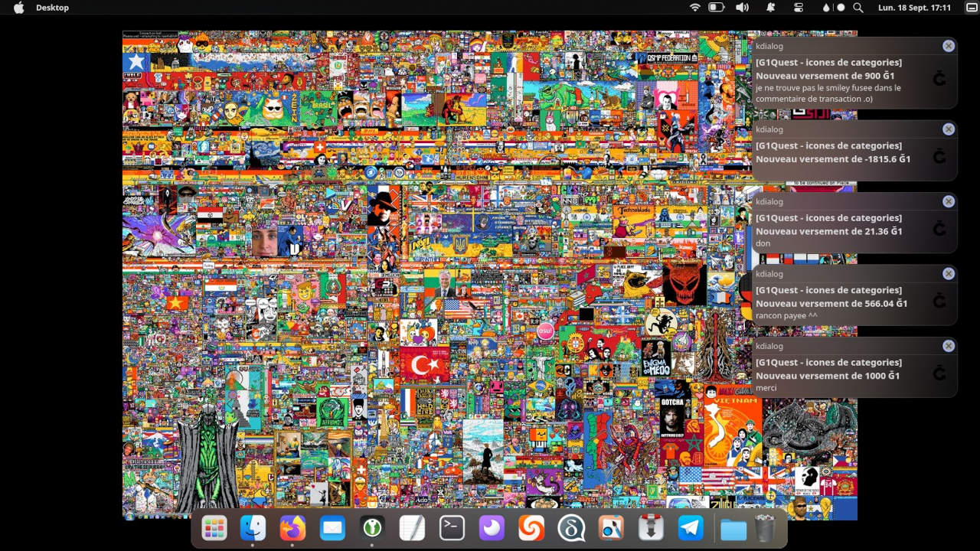
Task: Open the Desktop menu in menu bar
Action: [x=52, y=7]
